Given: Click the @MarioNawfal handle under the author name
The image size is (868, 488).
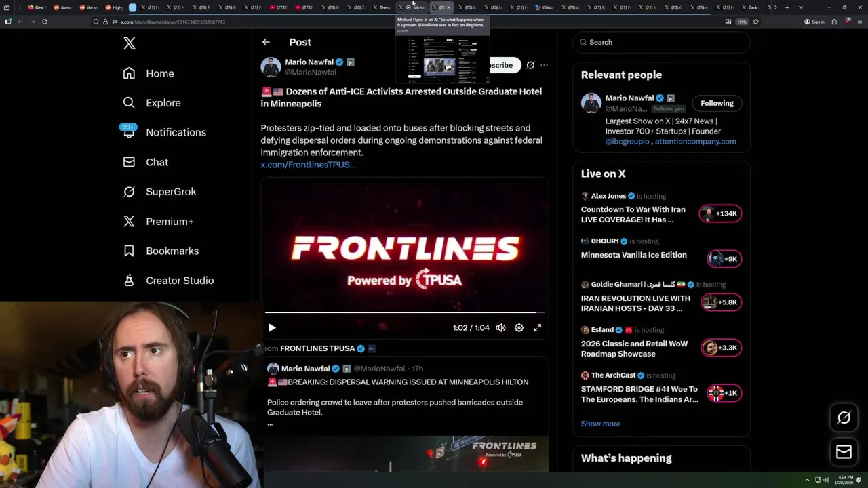Looking at the screenshot, I should pyautogui.click(x=311, y=72).
